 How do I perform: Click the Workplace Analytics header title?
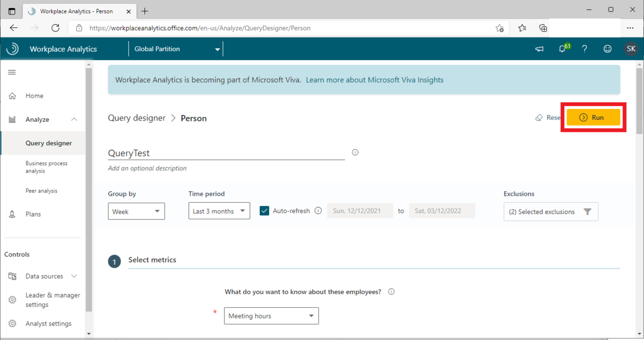point(63,49)
